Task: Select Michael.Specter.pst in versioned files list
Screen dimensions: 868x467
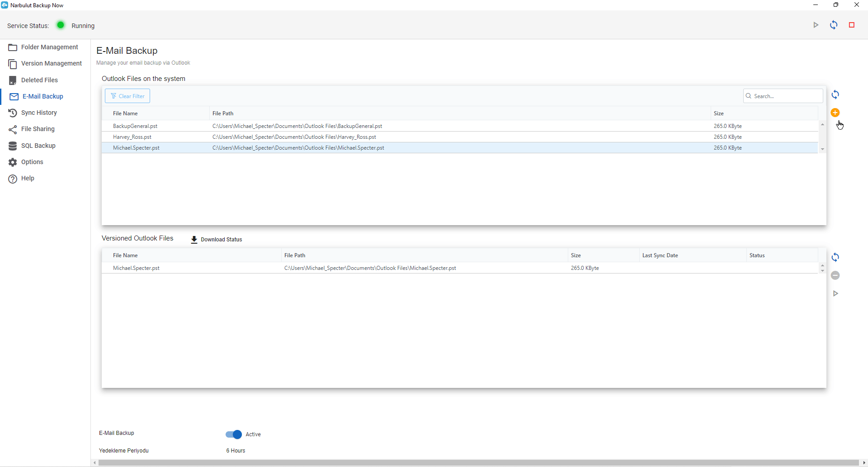Action: [460, 268]
